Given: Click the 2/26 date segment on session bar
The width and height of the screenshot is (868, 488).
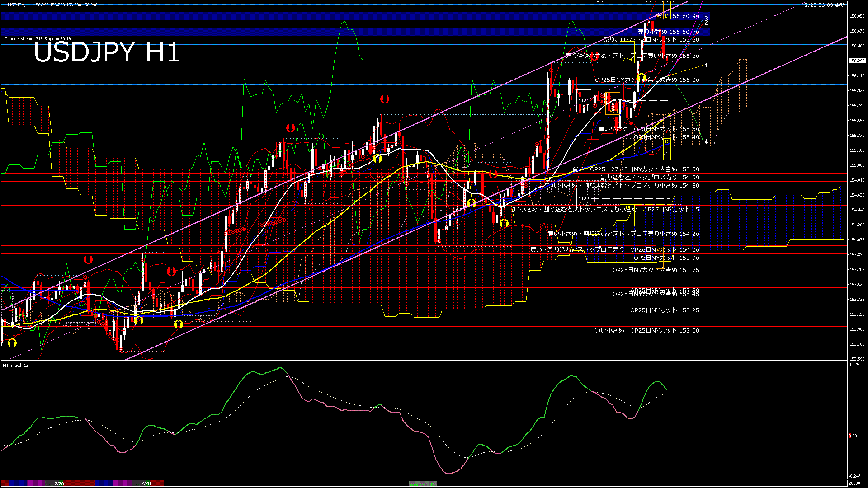Looking at the screenshot, I should (146, 483).
